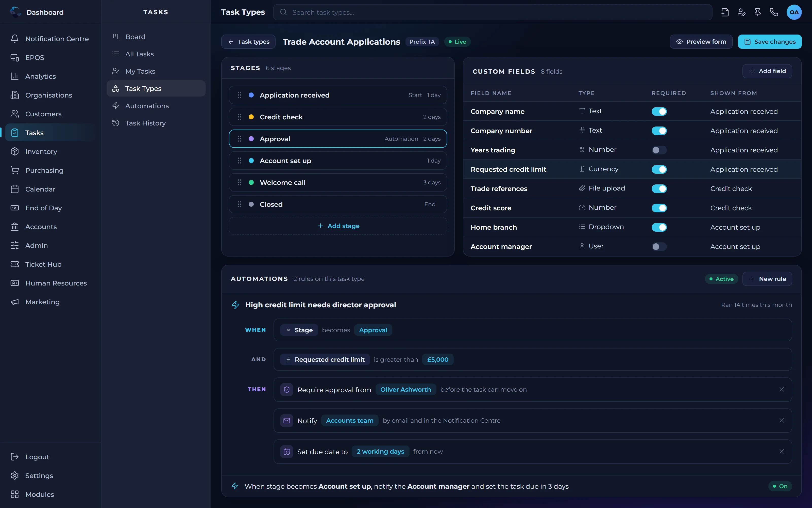The image size is (812, 508).
Task: Click the Dashboard logo icon
Action: pos(15,12)
